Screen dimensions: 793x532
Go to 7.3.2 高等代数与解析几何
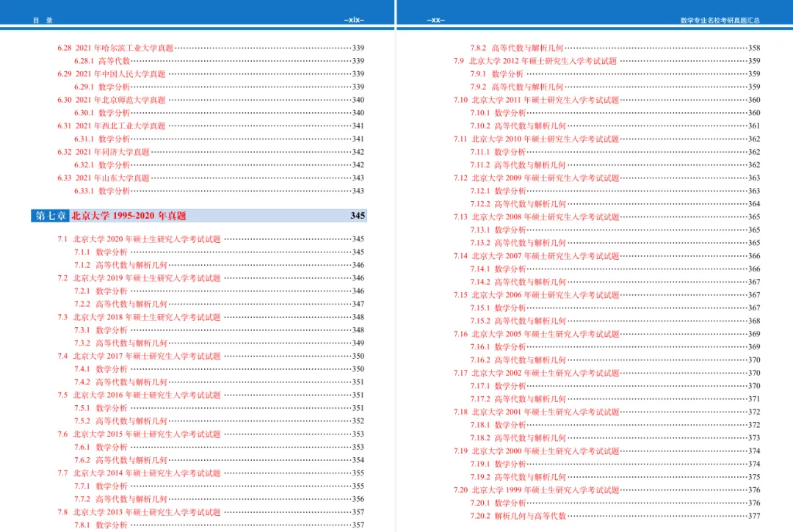coord(219,343)
